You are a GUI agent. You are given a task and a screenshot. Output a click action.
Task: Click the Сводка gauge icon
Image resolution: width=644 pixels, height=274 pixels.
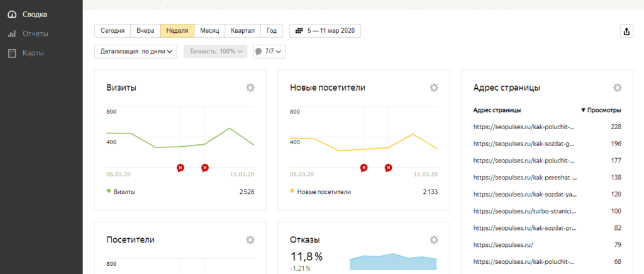[12, 14]
